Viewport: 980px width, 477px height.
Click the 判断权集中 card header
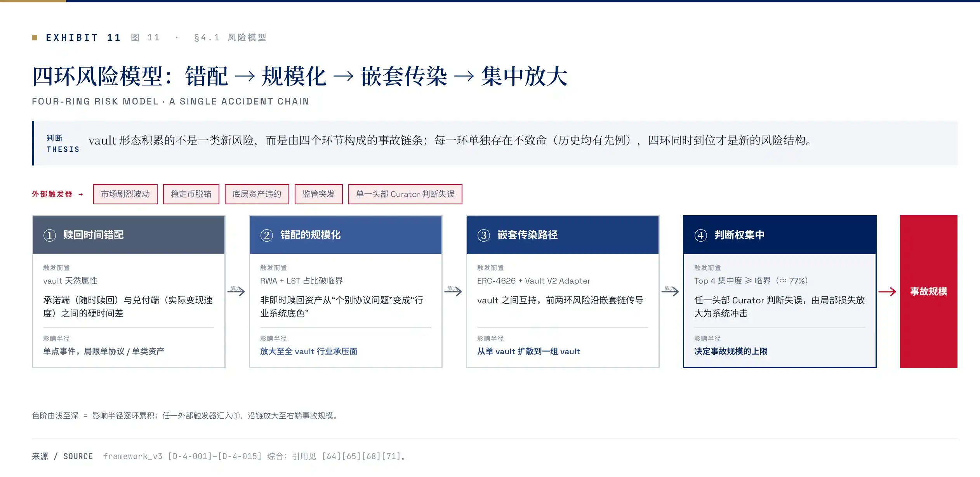coord(780,235)
